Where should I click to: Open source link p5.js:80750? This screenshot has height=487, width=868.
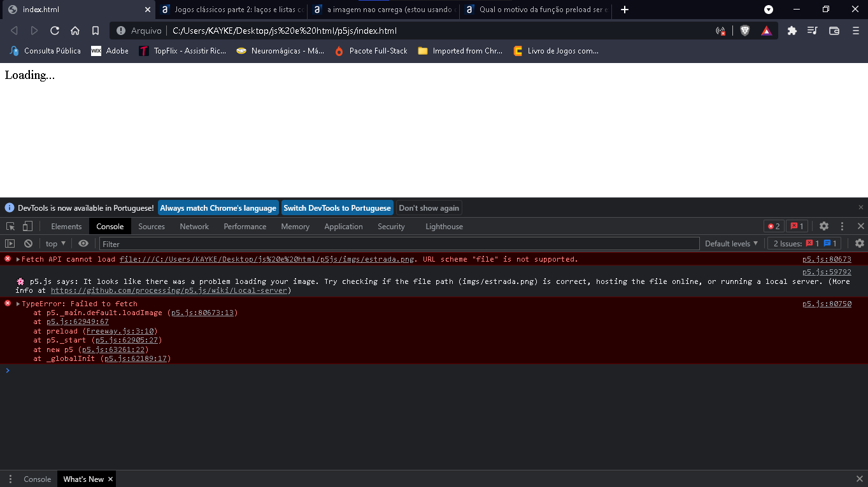827,304
